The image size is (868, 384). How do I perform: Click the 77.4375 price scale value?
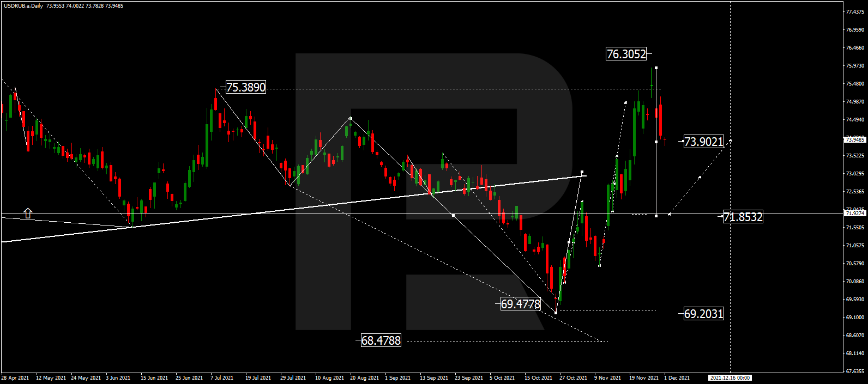point(854,12)
